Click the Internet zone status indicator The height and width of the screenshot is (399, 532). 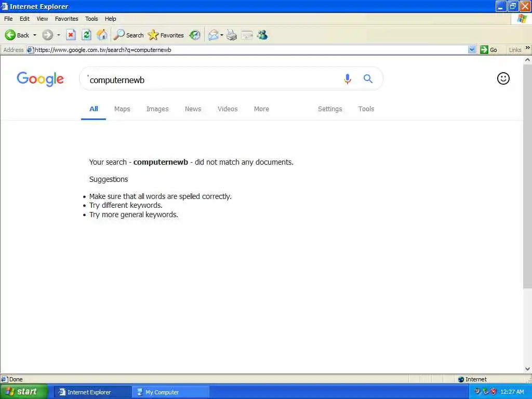click(472, 379)
